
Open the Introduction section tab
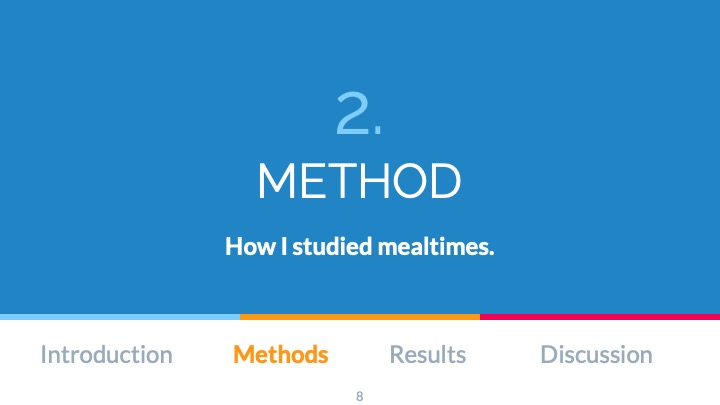(x=106, y=354)
